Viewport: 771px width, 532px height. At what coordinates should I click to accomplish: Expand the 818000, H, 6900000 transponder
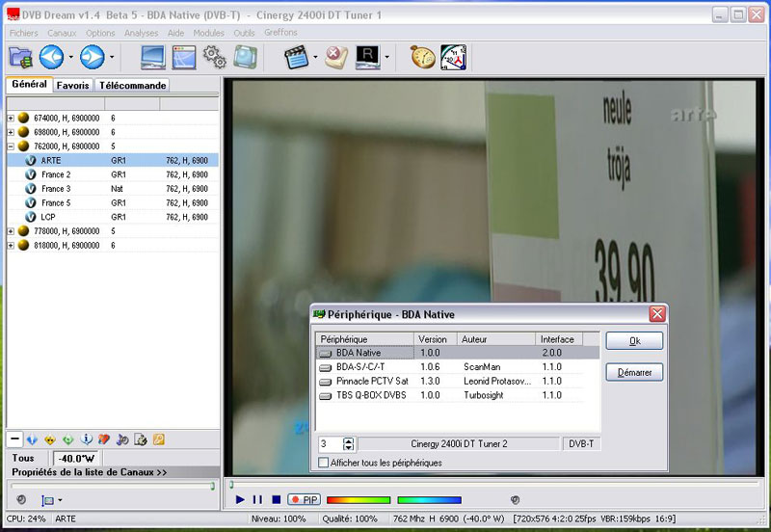pos(11,245)
